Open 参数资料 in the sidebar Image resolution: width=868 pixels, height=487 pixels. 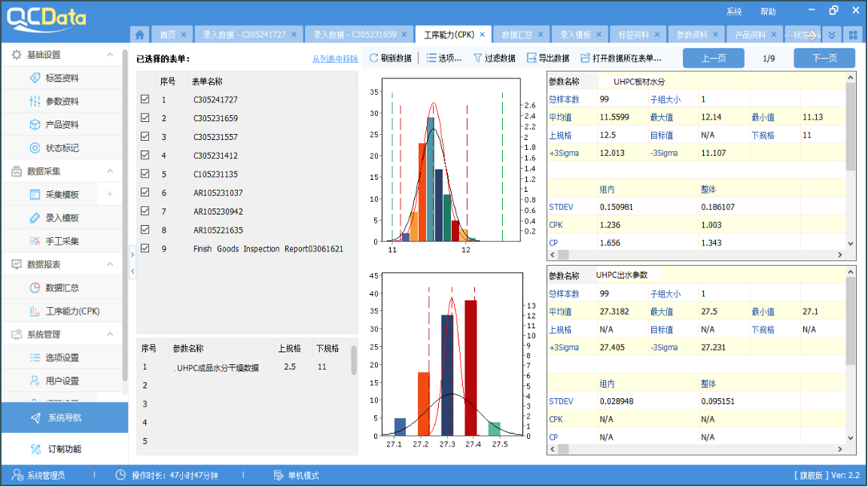coord(62,102)
